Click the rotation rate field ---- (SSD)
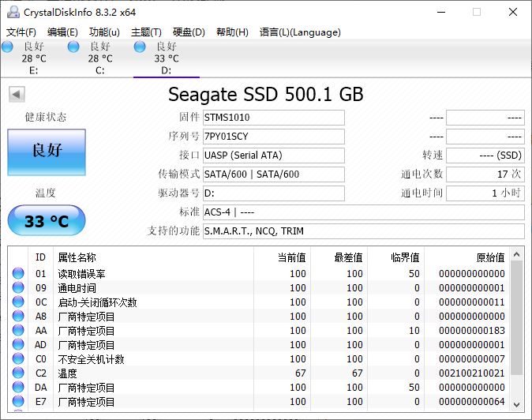The width and height of the screenshot is (532, 420). (x=485, y=156)
